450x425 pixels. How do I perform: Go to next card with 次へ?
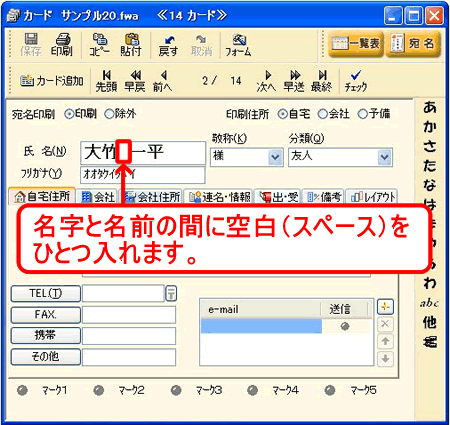(x=266, y=81)
